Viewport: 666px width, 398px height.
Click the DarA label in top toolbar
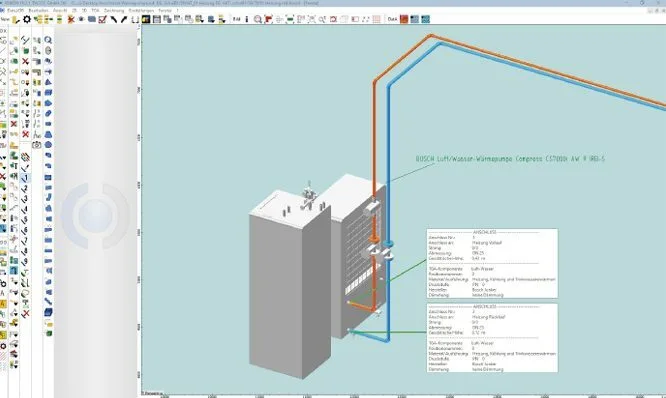[392, 19]
